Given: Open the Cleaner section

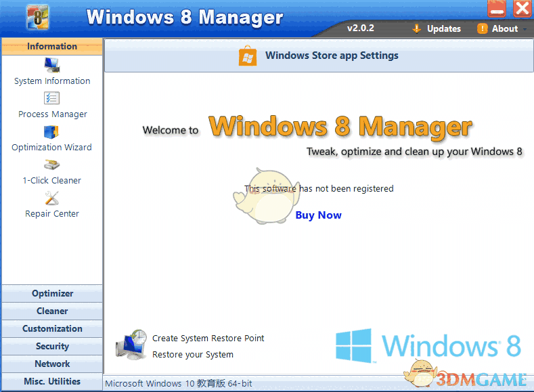Looking at the screenshot, I should pyautogui.click(x=52, y=311).
